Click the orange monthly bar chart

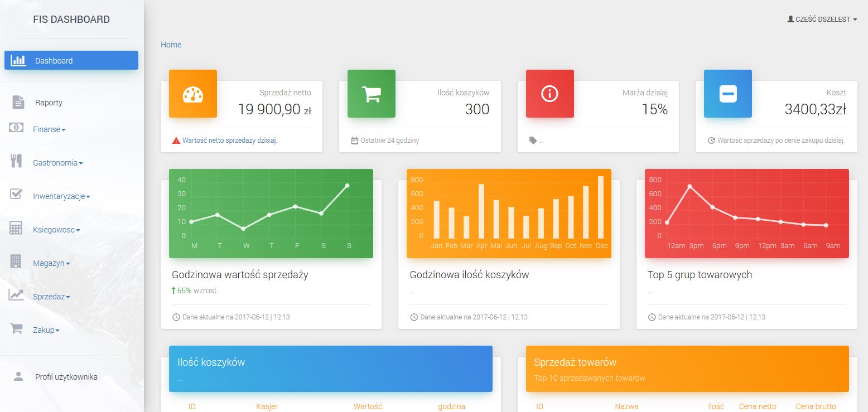[509, 213]
